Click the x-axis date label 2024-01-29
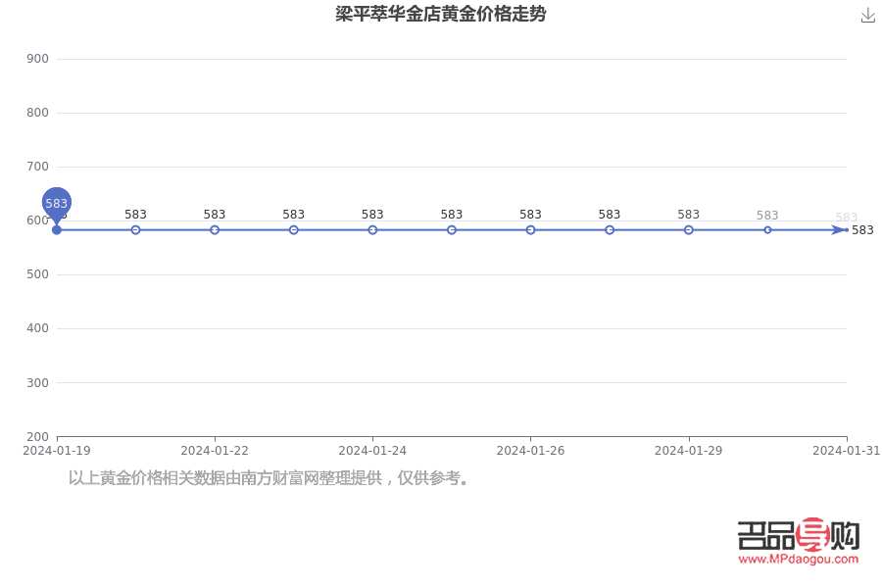Viewport: 882px width, 588px height. pos(689,451)
